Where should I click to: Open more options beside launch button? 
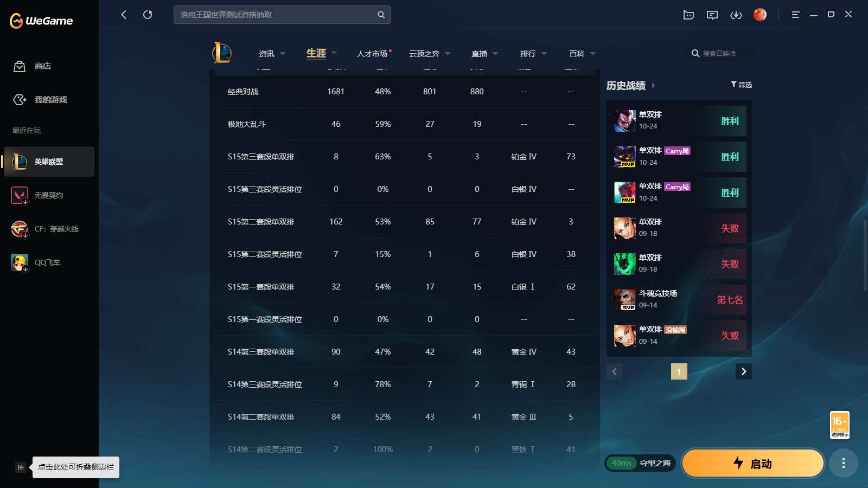[x=843, y=463]
